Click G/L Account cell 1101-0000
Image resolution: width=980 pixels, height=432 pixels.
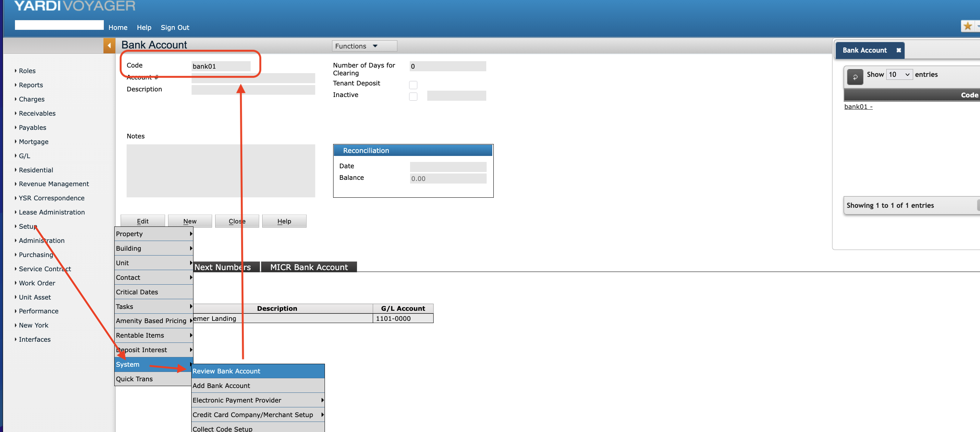coord(403,318)
